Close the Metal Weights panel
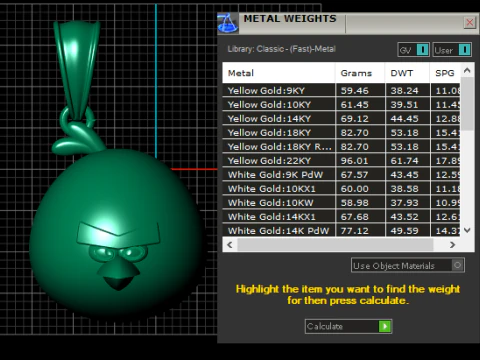This screenshot has height=360, width=480. 470,22
